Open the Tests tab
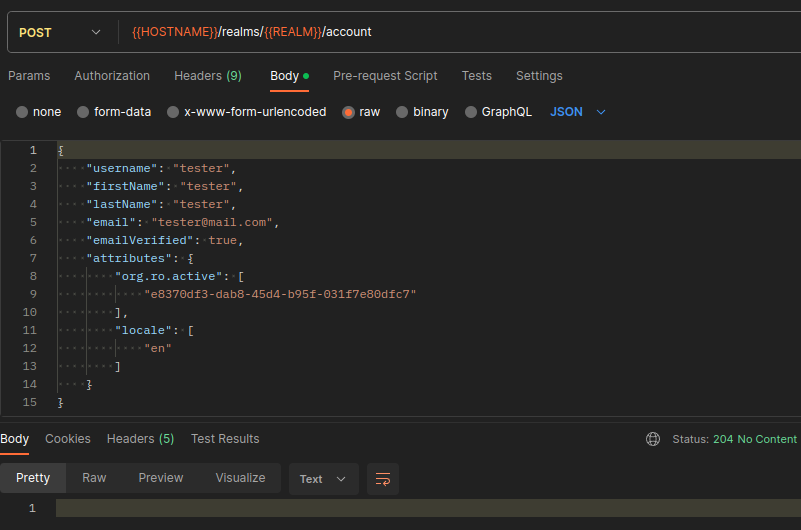The height and width of the screenshot is (530, 801). [477, 76]
